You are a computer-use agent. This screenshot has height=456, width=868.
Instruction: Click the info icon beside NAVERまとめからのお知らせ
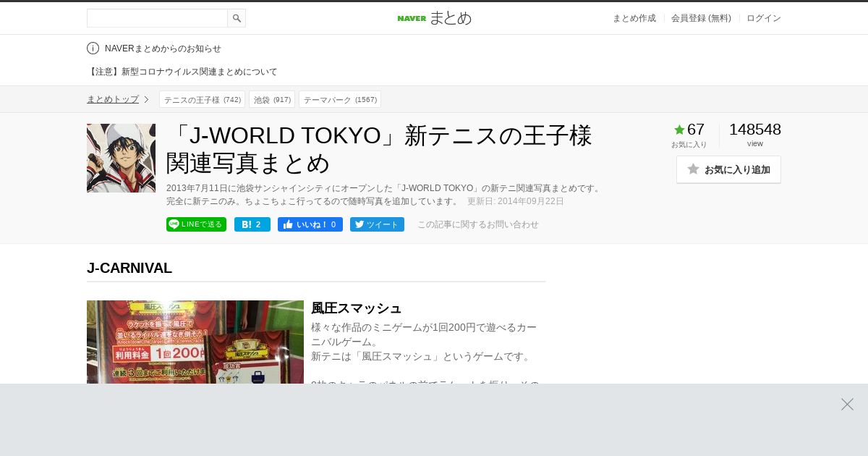(93, 48)
